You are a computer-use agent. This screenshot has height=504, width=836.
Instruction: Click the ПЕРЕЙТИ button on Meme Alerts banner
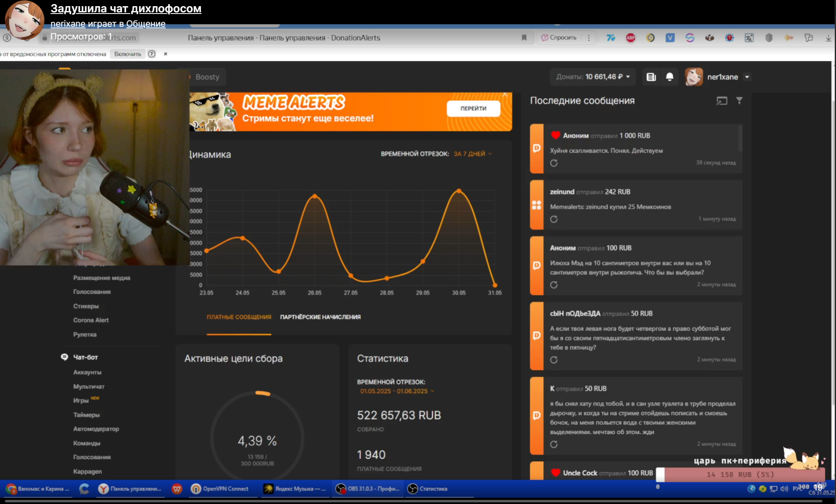click(473, 108)
